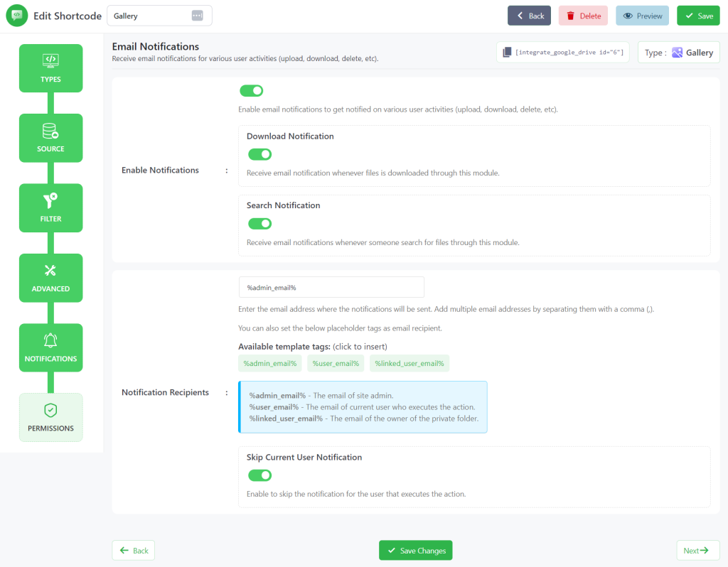
Task: Insert the %user_email% template tag
Action: 336,363
